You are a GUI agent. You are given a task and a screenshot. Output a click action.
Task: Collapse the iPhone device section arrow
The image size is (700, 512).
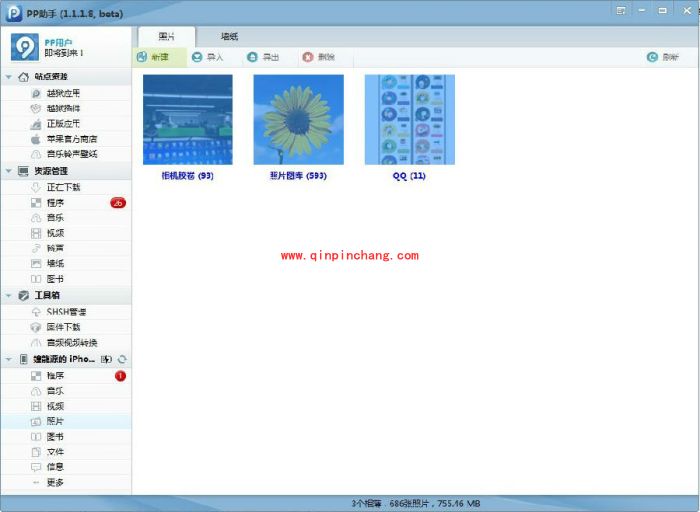[x=9, y=359]
